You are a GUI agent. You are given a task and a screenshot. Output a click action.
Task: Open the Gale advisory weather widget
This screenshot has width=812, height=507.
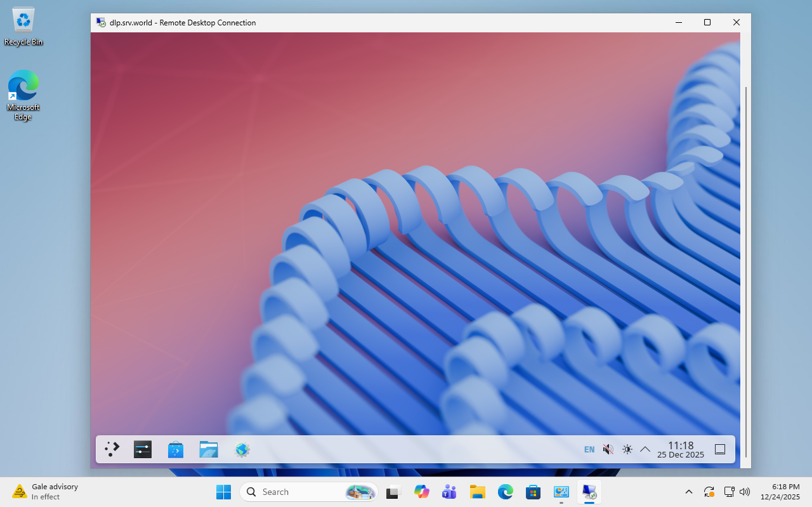(x=44, y=491)
